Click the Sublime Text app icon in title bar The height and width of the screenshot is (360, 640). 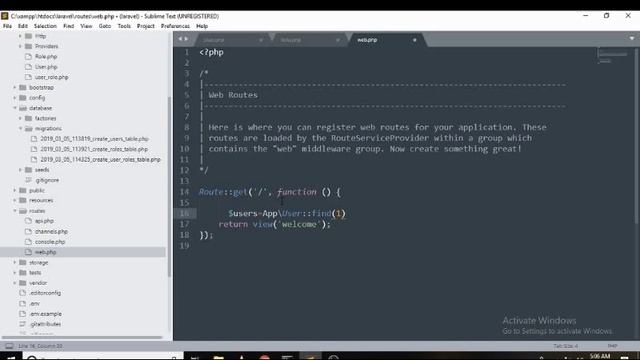[4, 16]
